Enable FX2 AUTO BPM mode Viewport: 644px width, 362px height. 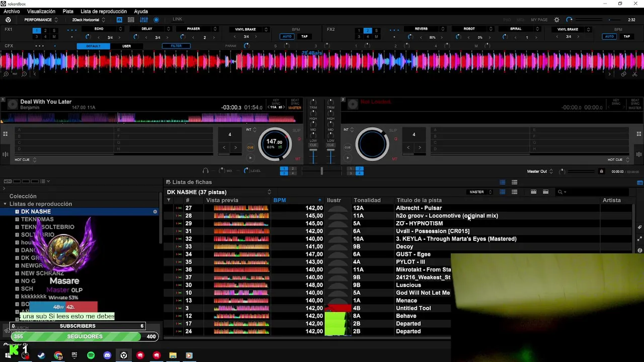coord(609,36)
